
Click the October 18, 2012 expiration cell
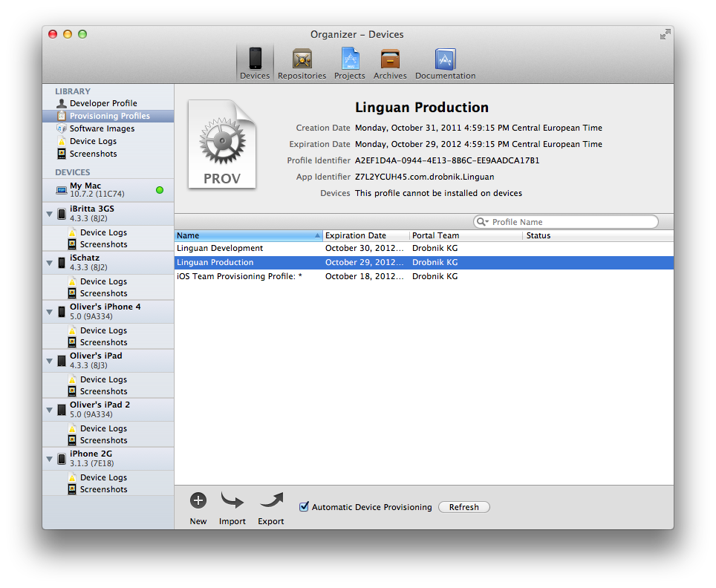point(365,276)
